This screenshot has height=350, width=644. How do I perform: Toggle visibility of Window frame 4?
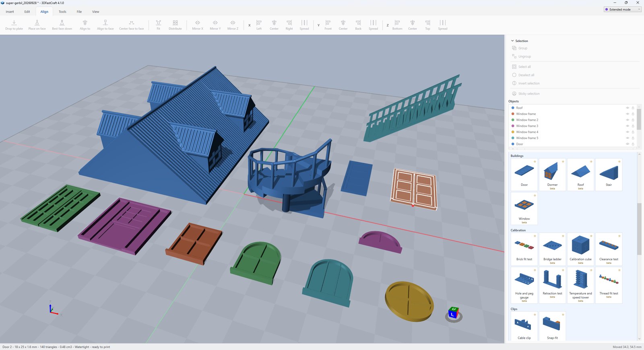click(x=627, y=132)
